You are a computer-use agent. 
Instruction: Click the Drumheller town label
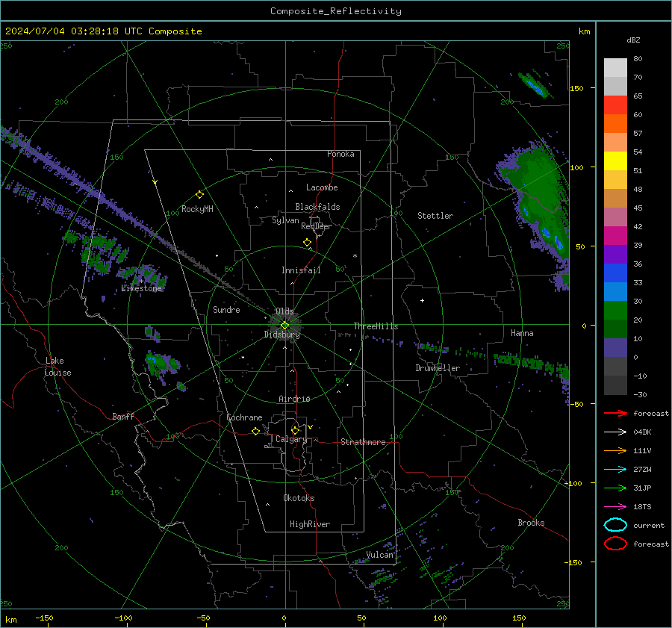(x=438, y=368)
